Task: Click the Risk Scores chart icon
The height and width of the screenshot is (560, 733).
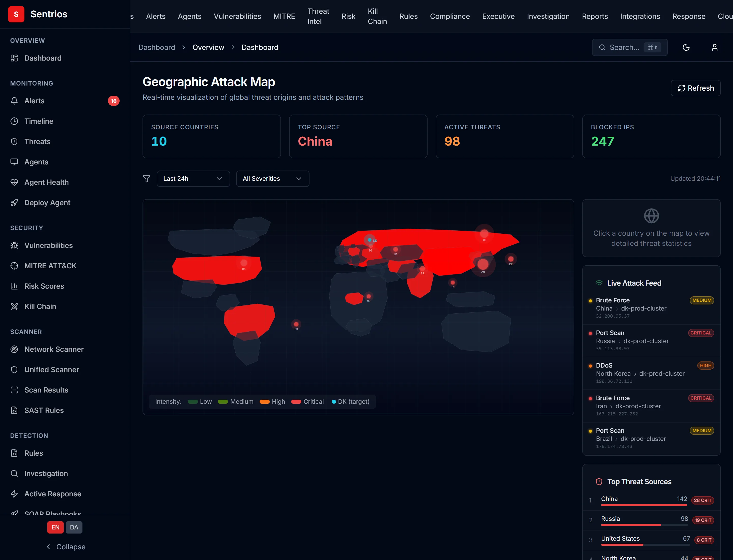Action: 14,286
